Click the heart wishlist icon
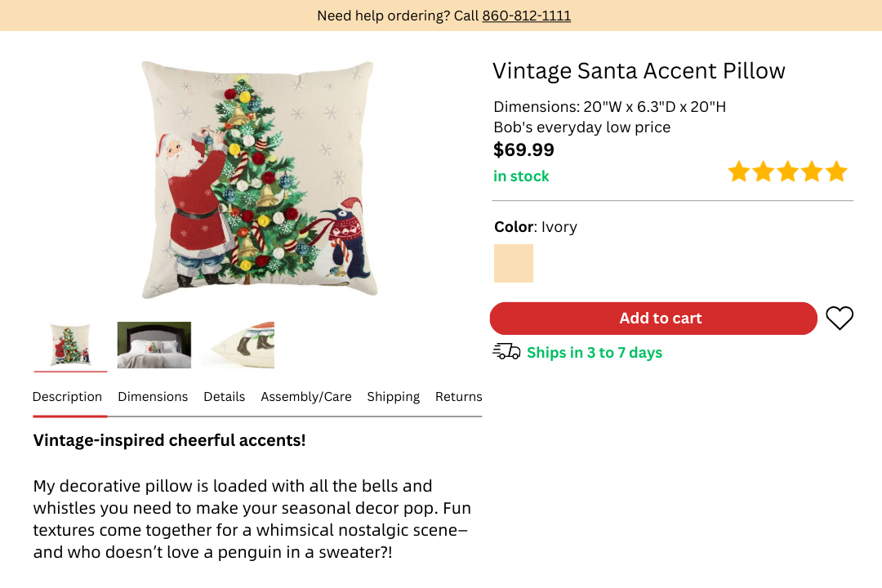The image size is (882, 588). click(839, 318)
